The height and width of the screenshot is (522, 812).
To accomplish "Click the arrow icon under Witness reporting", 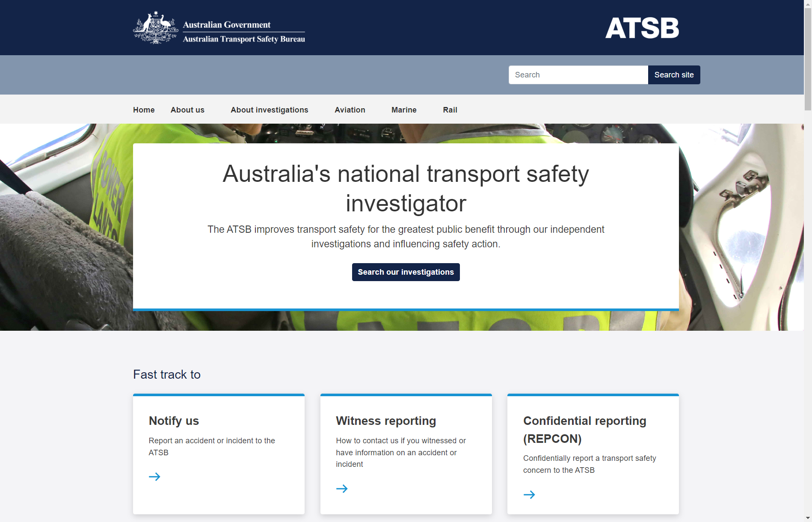I will [342, 489].
